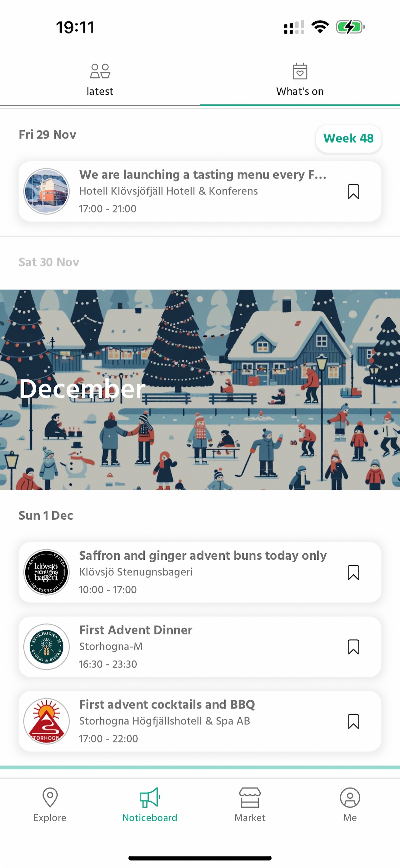Open the Week 48 selector
The image size is (400, 868).
pyautogui.click(x=348, y=138)
